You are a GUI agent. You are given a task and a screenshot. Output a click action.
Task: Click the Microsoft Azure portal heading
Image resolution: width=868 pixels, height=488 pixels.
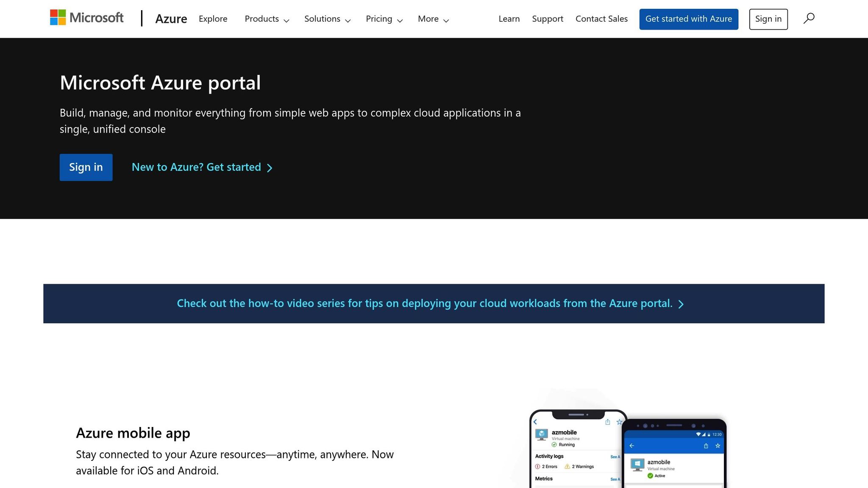(x=160, y=83)
